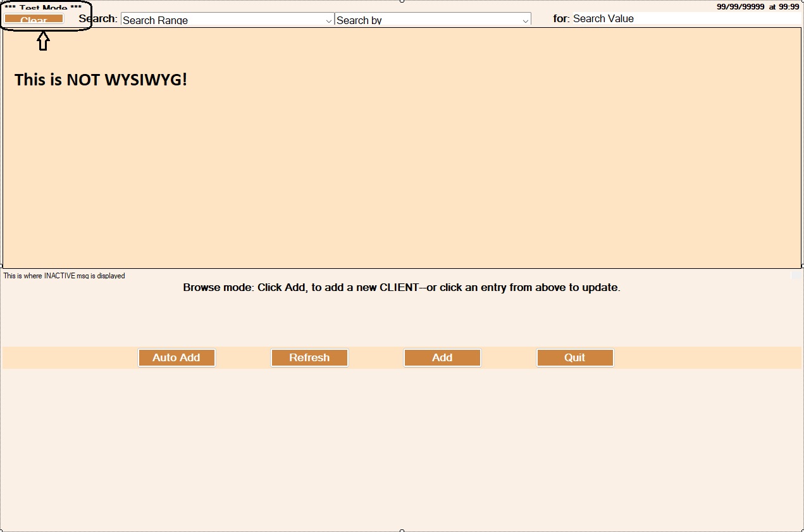Click the Add button to add a CLIENT
Image resolution: width=804 pixels, height=532 pixels.
tap(442, 357)
